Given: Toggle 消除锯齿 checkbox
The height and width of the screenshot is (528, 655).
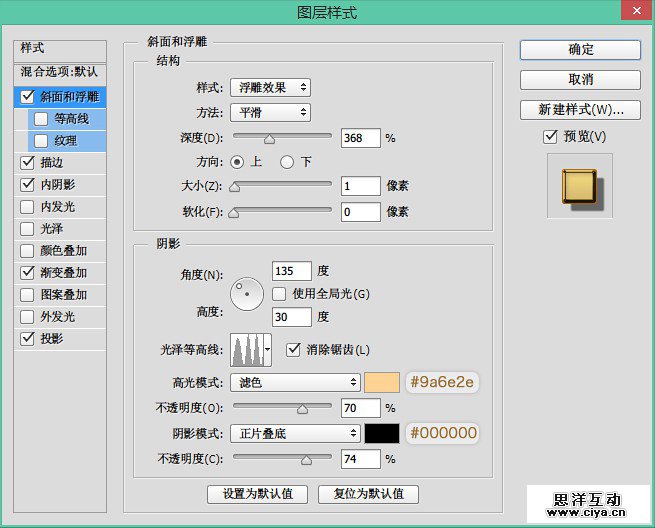Looking at the screenshot, I should click(x=294, y=349).
